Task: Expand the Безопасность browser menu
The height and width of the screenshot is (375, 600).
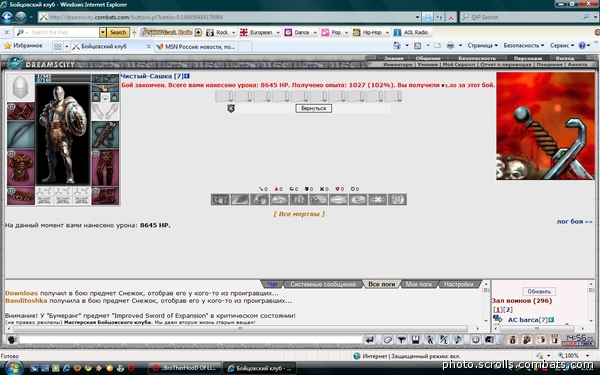Action: pos(523,46)
